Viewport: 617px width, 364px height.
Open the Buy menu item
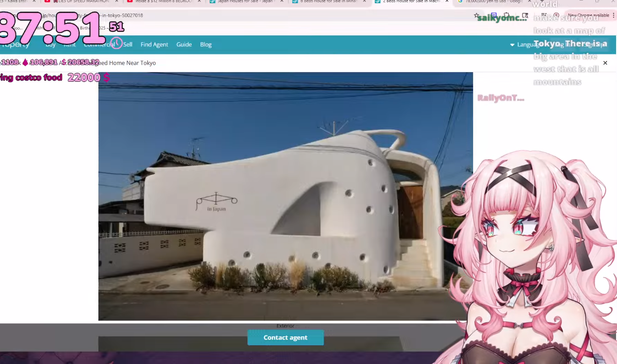click(x=51, y=45)
